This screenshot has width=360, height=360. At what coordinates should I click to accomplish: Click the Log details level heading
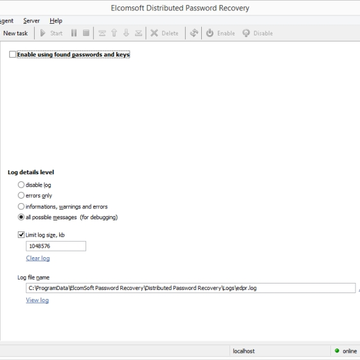(x=31, y=172)
